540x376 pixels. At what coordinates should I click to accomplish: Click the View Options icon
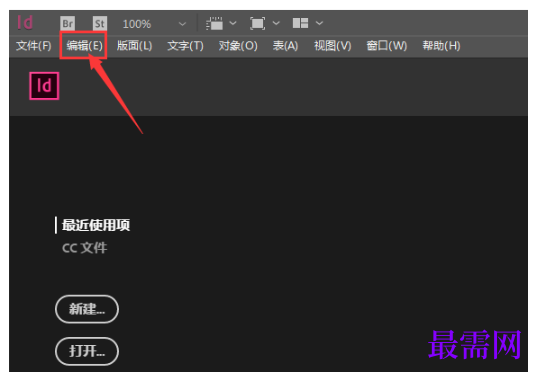coord(214,23)
